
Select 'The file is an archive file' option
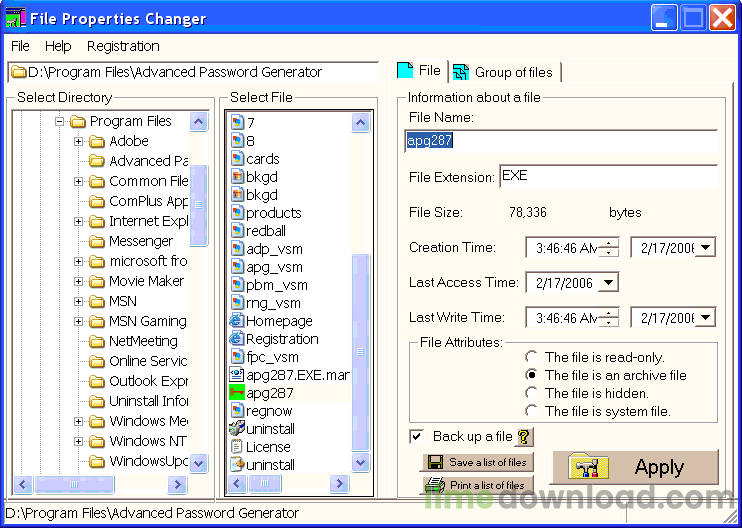point(532,375)
